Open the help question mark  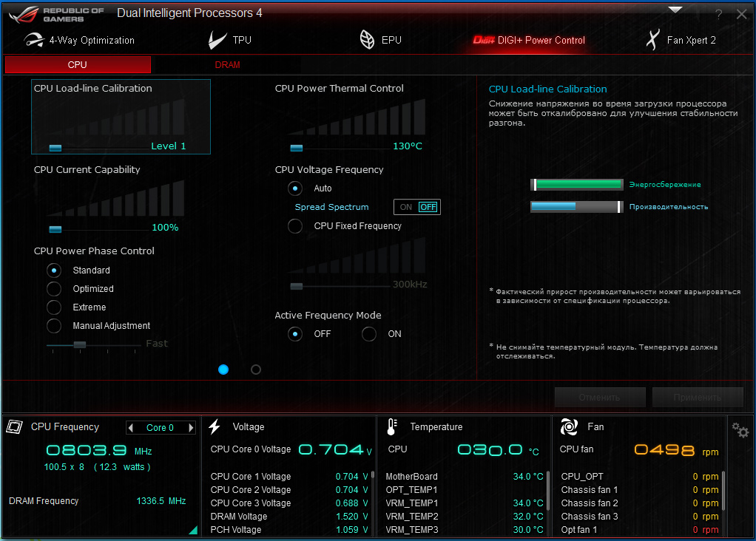click(x=719, y=15)
